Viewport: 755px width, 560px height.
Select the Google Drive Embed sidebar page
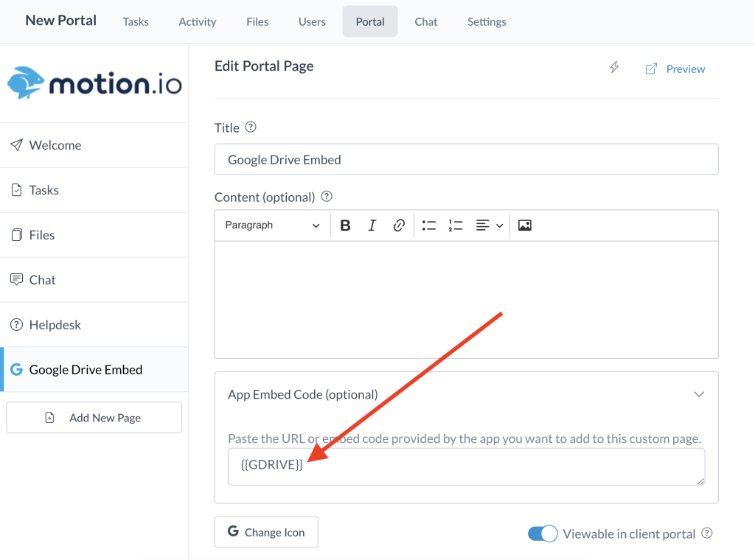pyautogui.click(x=94, y=369)
